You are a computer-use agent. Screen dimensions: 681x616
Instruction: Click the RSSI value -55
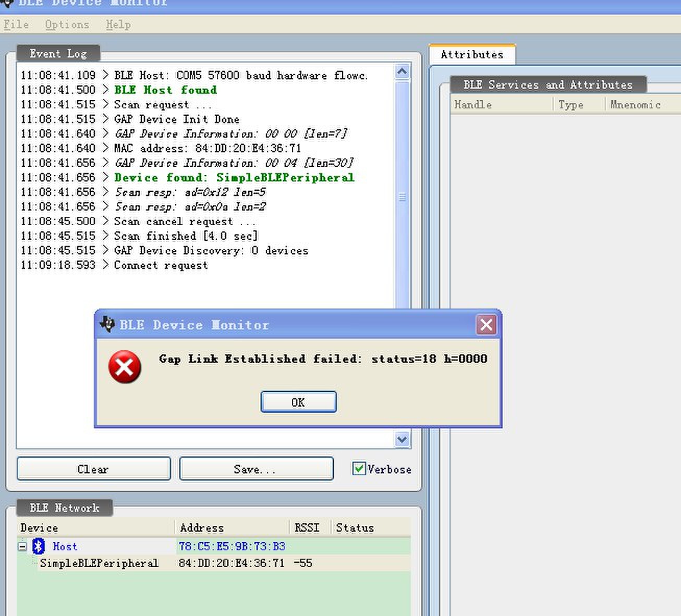coord(303,563)
